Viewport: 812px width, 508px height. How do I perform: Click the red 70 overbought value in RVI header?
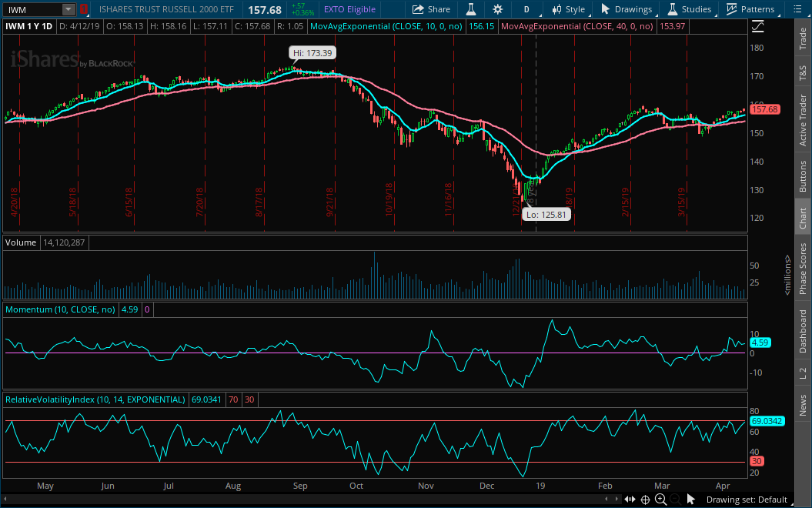[233, 399]
